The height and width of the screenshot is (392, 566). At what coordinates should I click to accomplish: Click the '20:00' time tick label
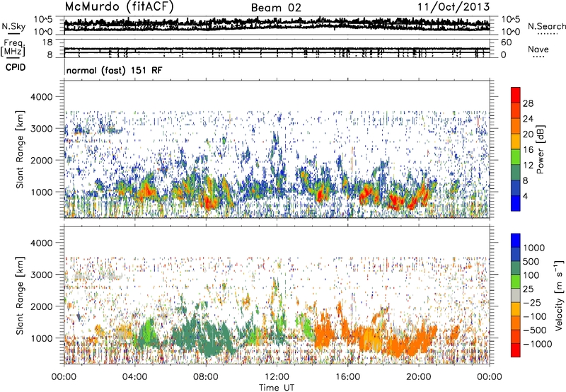tap(419, 377)
